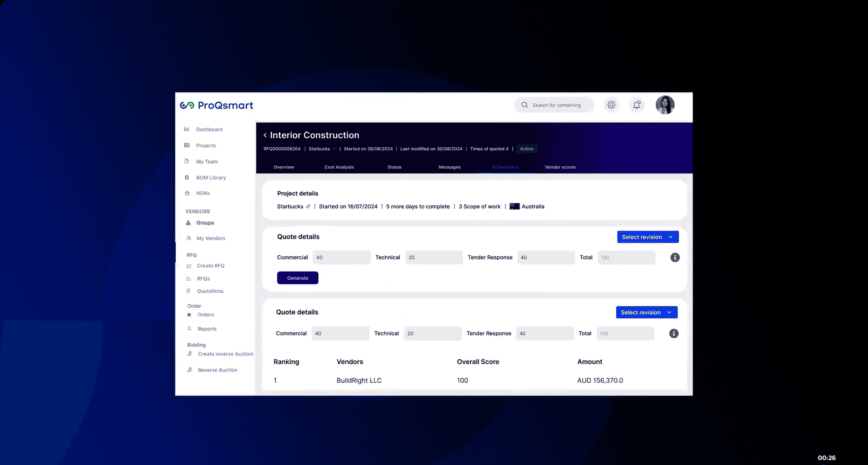868x465 pixels.
Task: Open the Dashboard from the sidebar
Action: pyautogui.click(x=208, y=129)
